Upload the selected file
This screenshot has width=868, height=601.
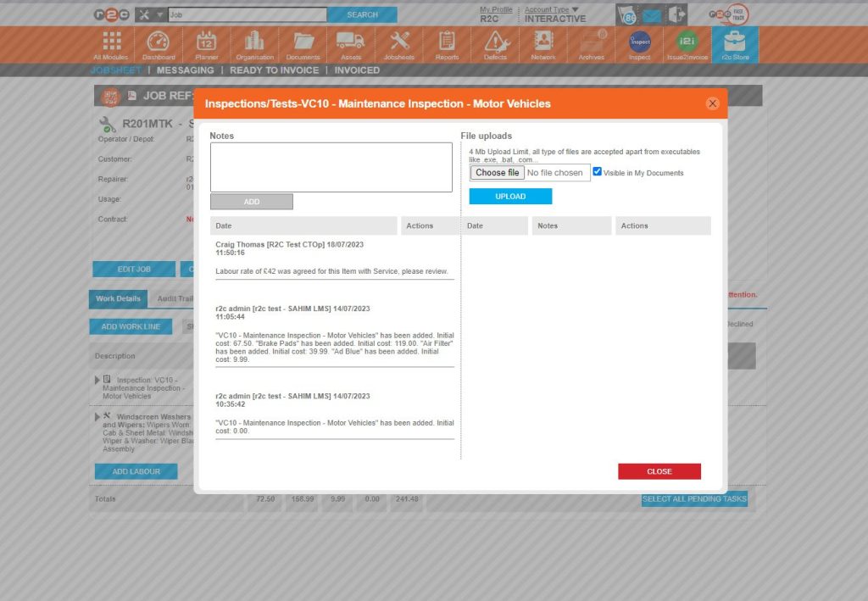click(x=510, y=196)
